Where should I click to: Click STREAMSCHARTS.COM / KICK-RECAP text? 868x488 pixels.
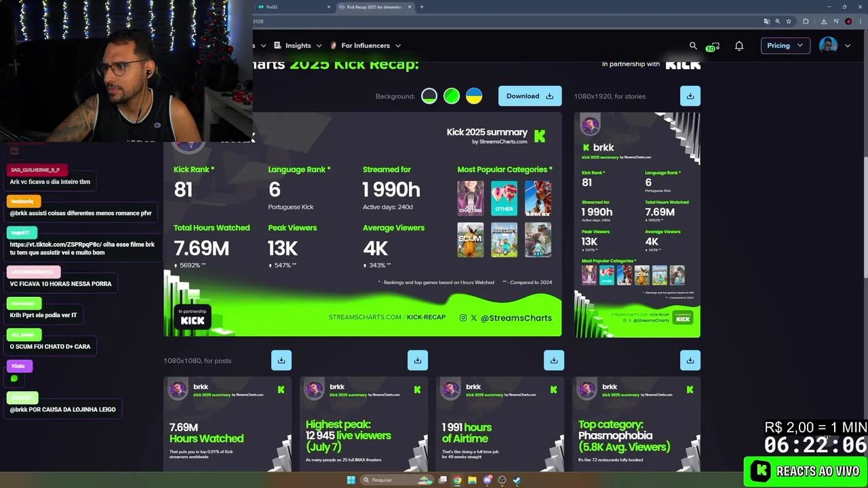point(387,317)
